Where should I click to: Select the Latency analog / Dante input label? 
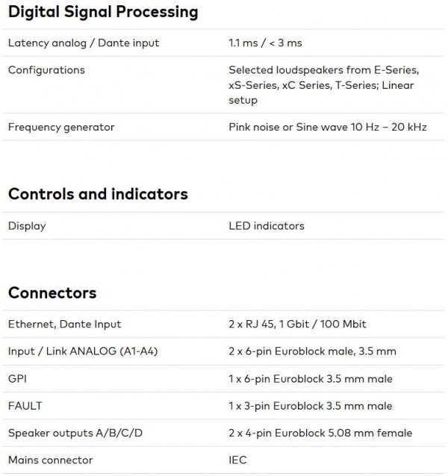tap(84, 43)
